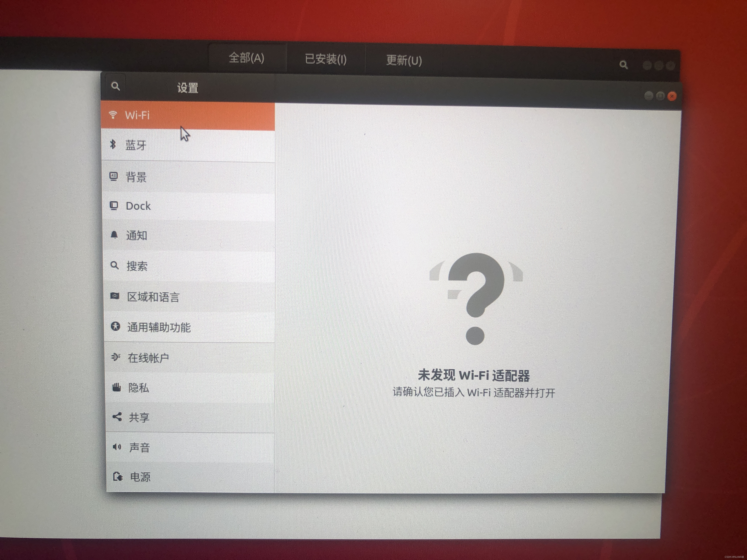Click the Sharing icon in sidebar
Viewport: 747px width, 560px height.
pyautogui.click(x=117, y=417)
